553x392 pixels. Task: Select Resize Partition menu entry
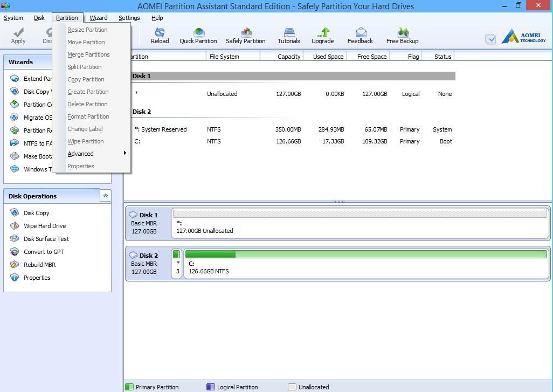click(87, 30)
